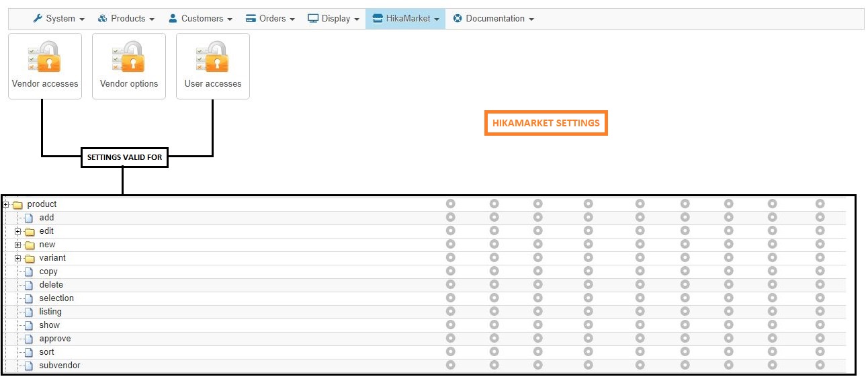The height and width of the screenshot is (381, 868).
Task: Select the variant folder icon
Action: pyautogui.click(x=30, y=258)
